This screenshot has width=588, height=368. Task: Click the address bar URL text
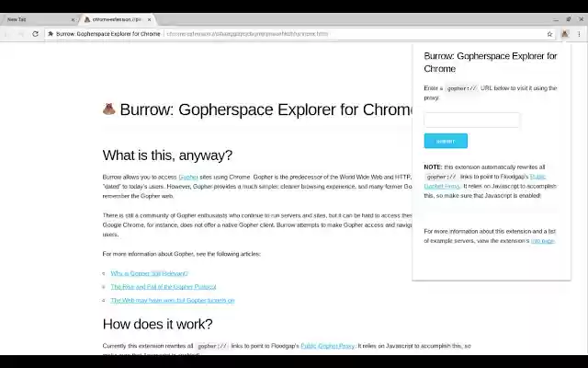point(247,34)
